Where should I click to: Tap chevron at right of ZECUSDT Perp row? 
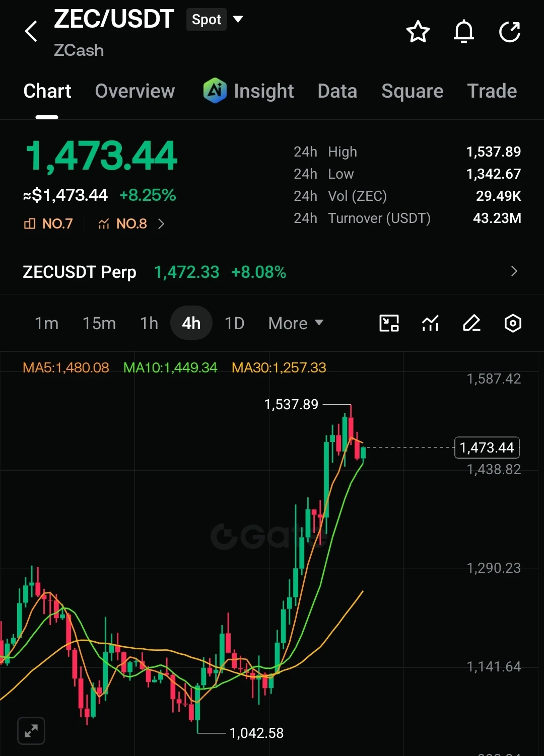(x=514, y=271)
